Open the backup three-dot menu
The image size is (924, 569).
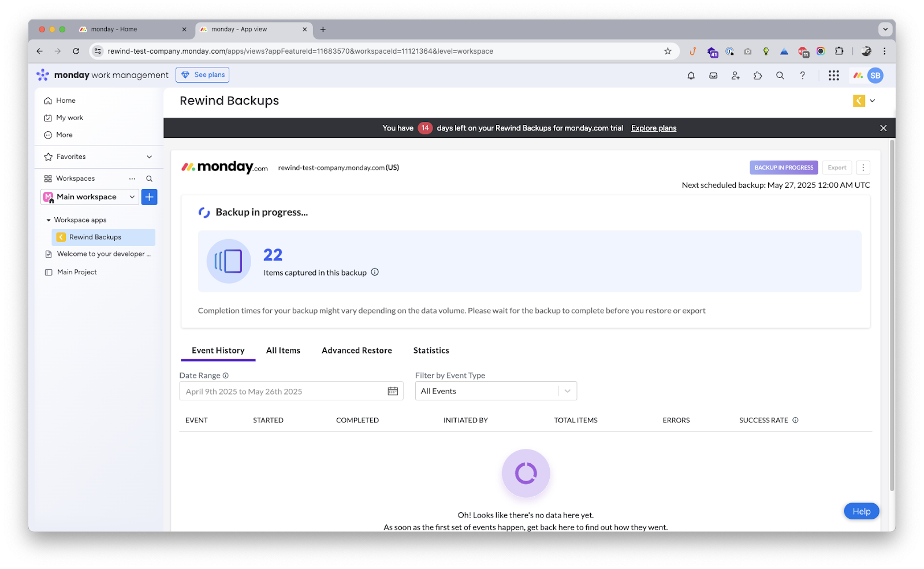click(x=863, y=168)
